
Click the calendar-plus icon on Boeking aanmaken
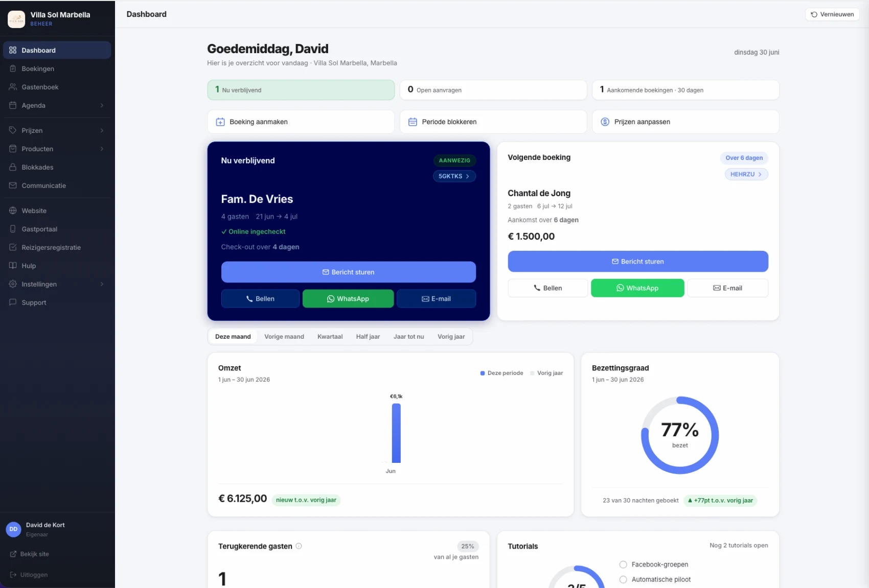pos(220,122)
